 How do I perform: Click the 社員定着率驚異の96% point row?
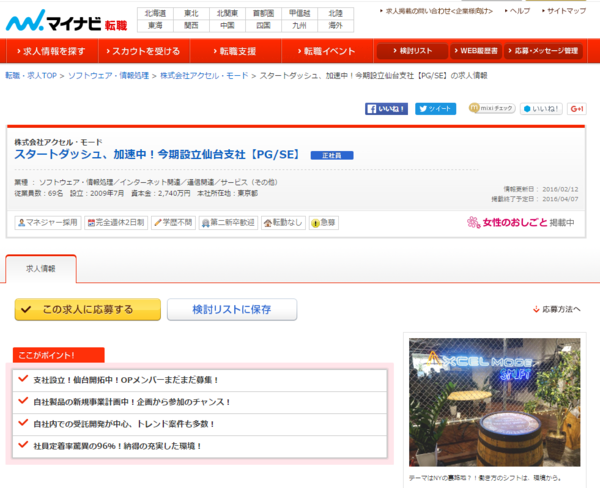(x=200, y=446)
